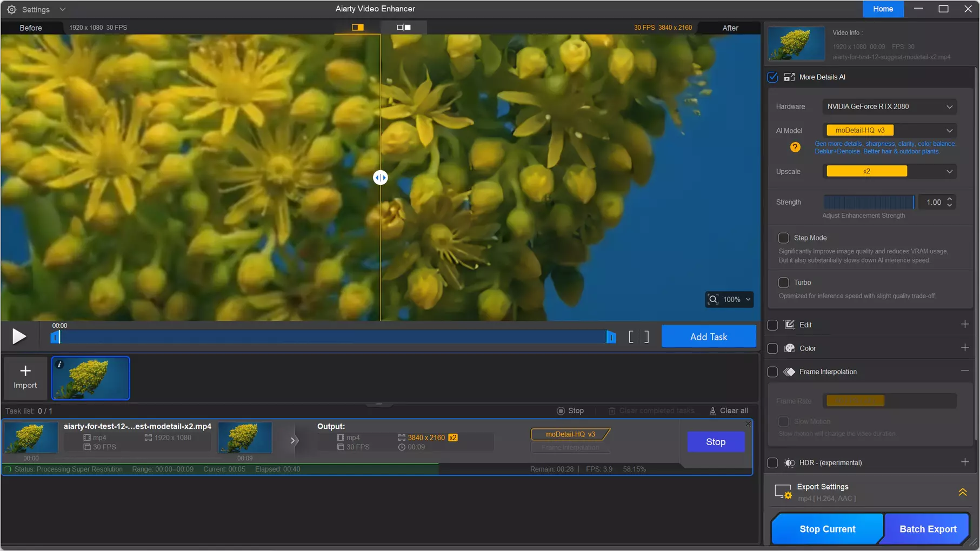Click the HDR brightness icon
Screen dimensions: 980x551
click(x=789, y=463)
